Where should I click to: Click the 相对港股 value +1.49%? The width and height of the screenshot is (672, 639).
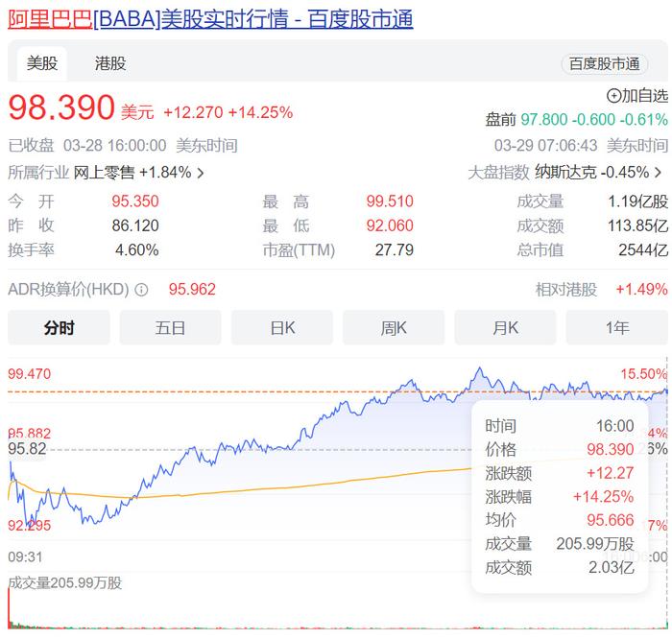tap(641, 290)
